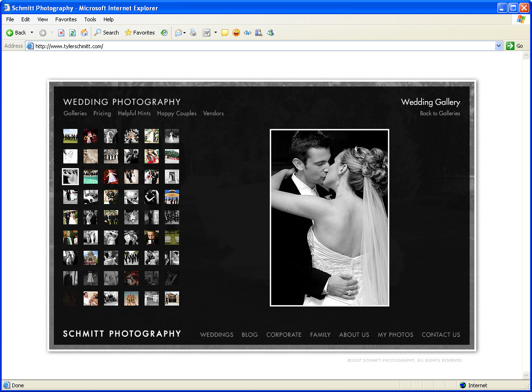Go to the Home page icon

coord(84,33)
